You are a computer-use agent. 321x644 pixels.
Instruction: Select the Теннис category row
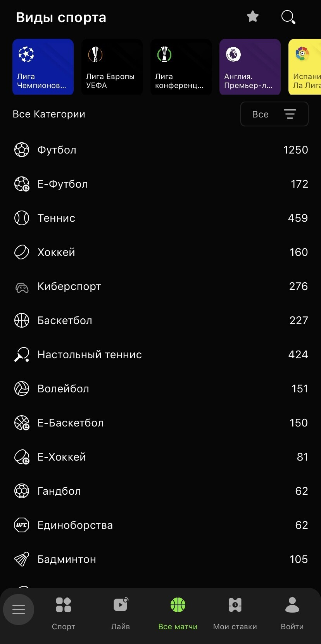pos(160,218)
